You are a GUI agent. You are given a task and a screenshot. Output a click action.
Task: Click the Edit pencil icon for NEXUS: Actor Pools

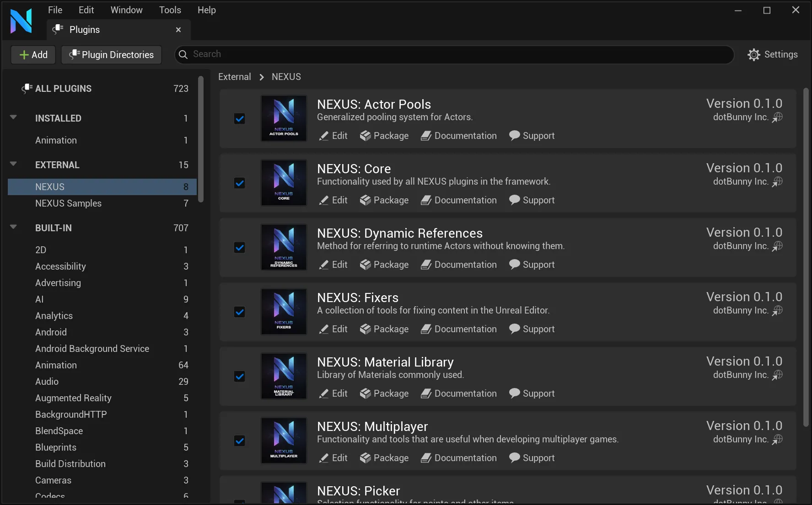coord(324,136)
